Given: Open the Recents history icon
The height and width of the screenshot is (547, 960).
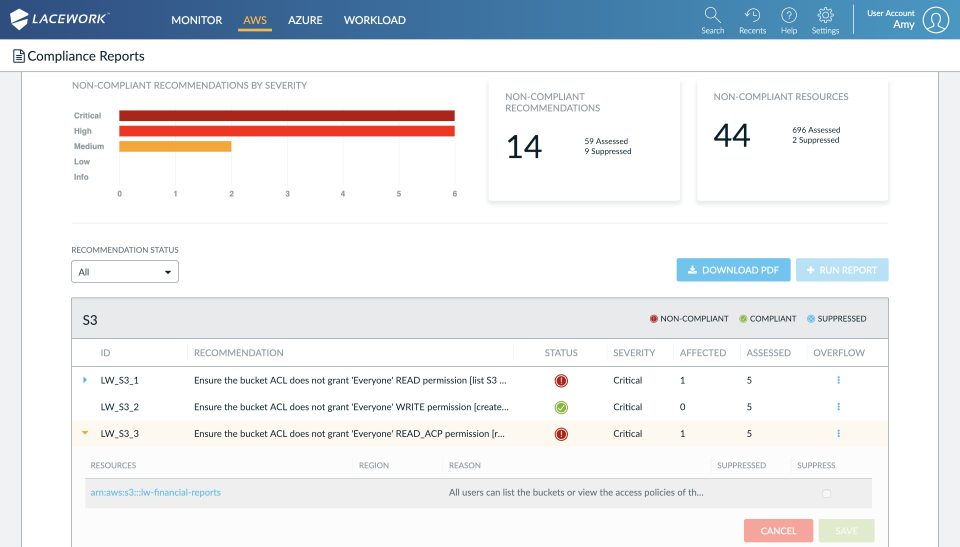Looking at the screenshot, I should pos(752,15).
